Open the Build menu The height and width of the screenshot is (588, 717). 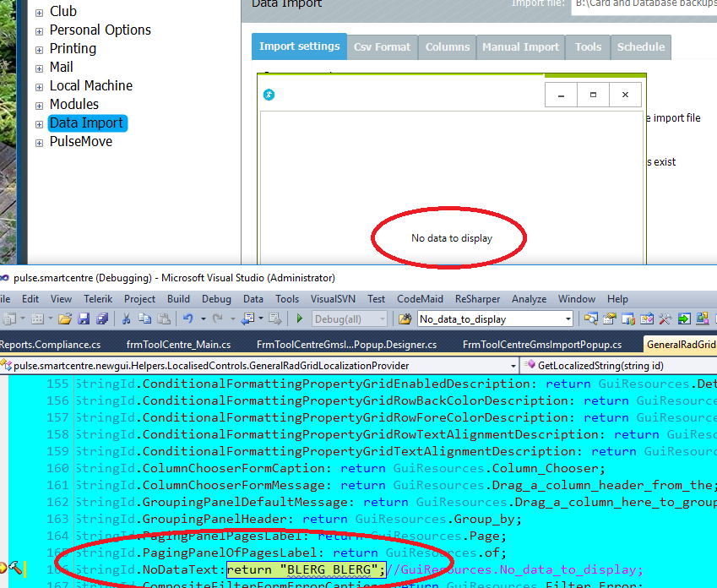(x=178, y=299)
